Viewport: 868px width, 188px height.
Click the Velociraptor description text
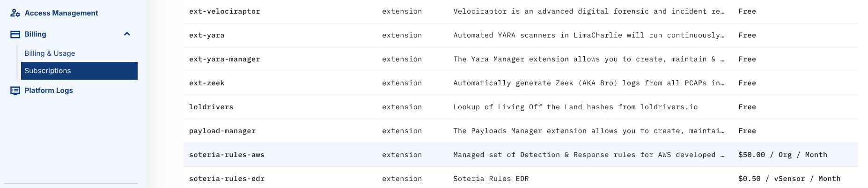click(588, 11)
